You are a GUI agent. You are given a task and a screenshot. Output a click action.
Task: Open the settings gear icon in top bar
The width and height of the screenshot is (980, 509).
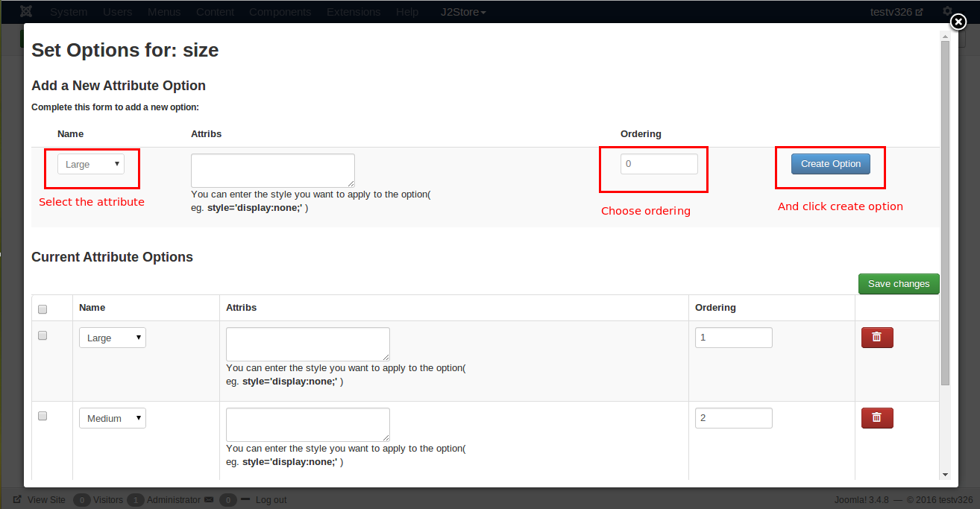pyautogui.click(x=947, y=12)
